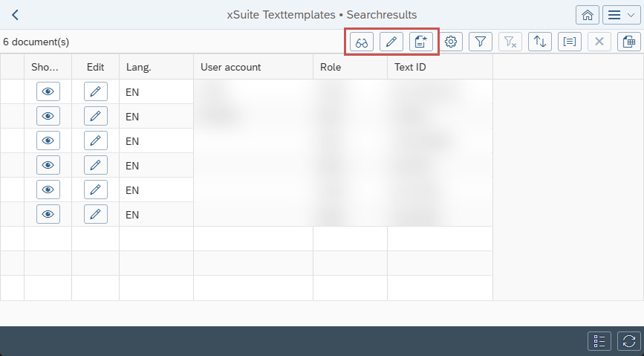This screenshot has height=356, width=644.
Task: Edit the sixth row's text template
Action: coord(96,214)
